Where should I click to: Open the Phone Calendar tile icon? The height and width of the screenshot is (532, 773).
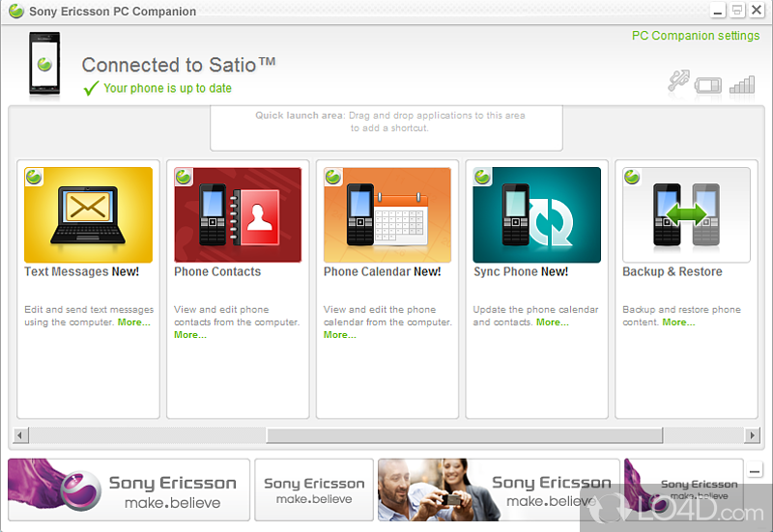pyautogui.click(x=387, y=215)
